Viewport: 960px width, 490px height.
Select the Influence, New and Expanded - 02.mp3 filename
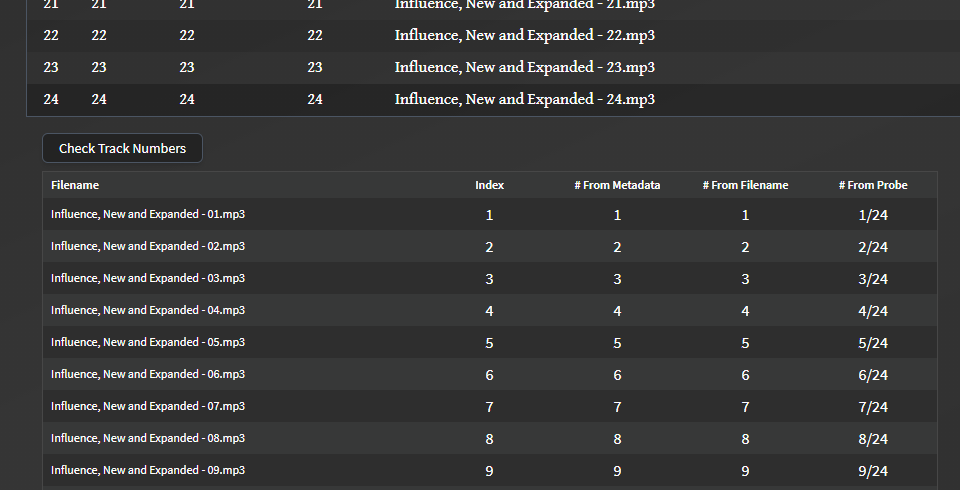click(x=148, y=246)
